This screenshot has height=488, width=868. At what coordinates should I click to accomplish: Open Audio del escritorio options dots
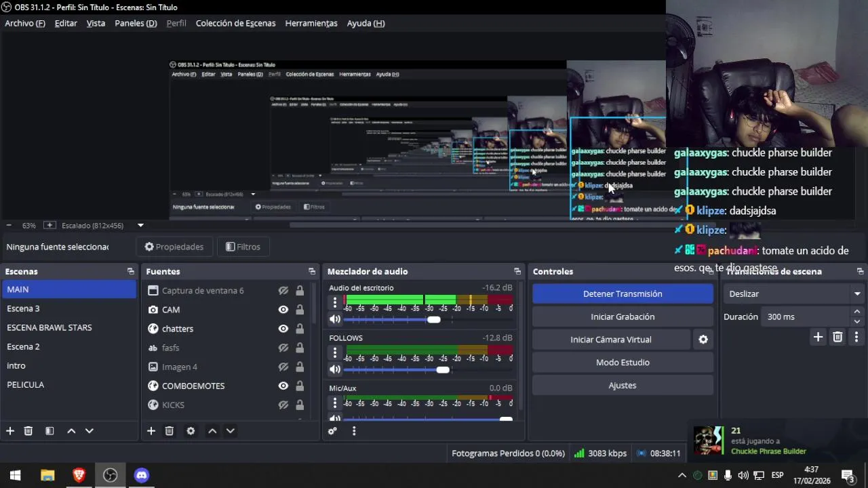[x=335, y=302]
